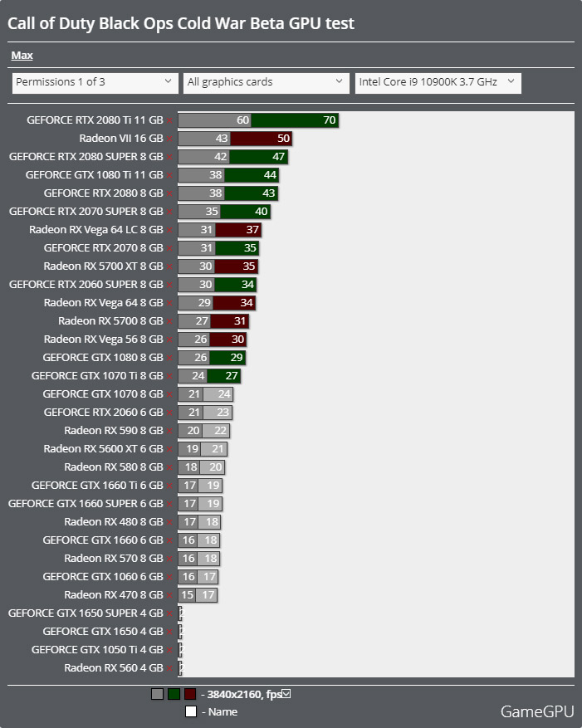Click the GEFORCE GTX 1660 SUPER 6 GB label
Image resolution: width=582 pixels, height=728 pixels.
pos(86,504)
